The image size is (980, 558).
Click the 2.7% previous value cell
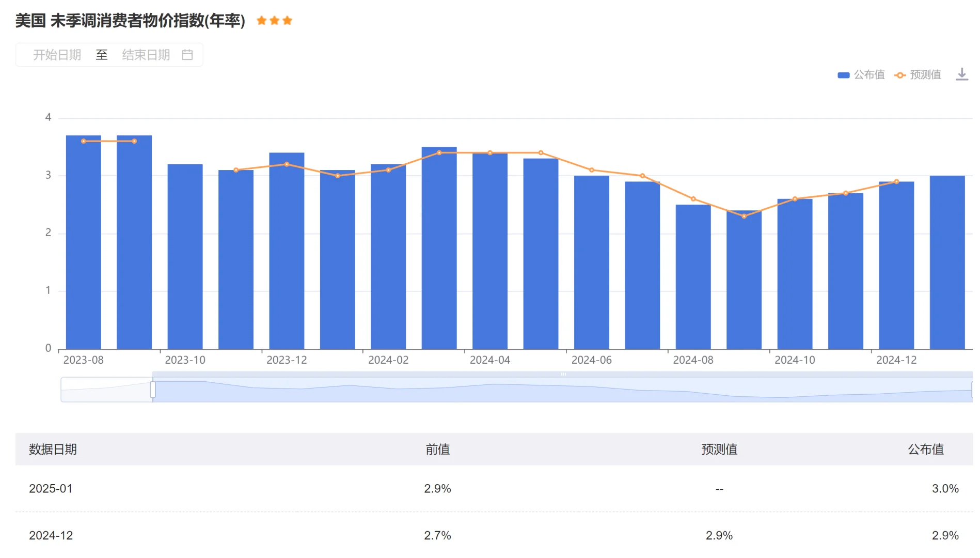click(438, 536)
